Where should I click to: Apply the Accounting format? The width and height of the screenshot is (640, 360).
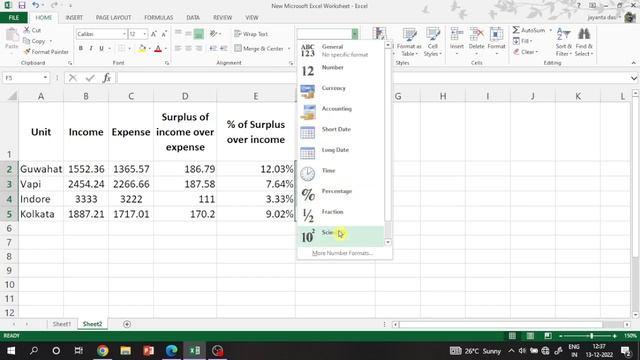[x=341, y=112]
